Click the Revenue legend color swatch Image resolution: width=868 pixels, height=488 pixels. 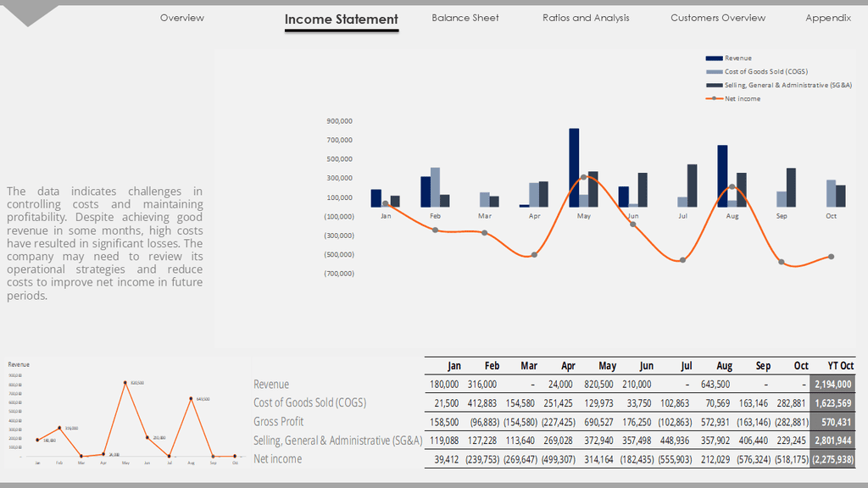click(714, 58)
